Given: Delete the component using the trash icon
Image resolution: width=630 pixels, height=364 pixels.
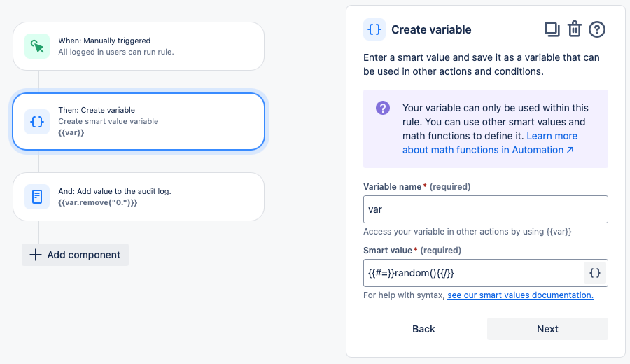Looking at the screenshot, I should (x=575, y=29).
